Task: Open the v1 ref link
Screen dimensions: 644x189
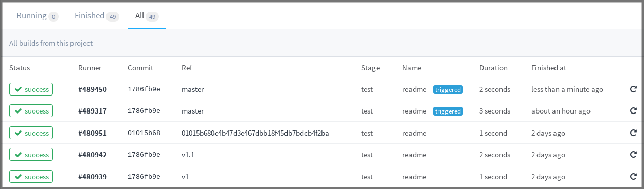Action: click(x=185, y=177)
